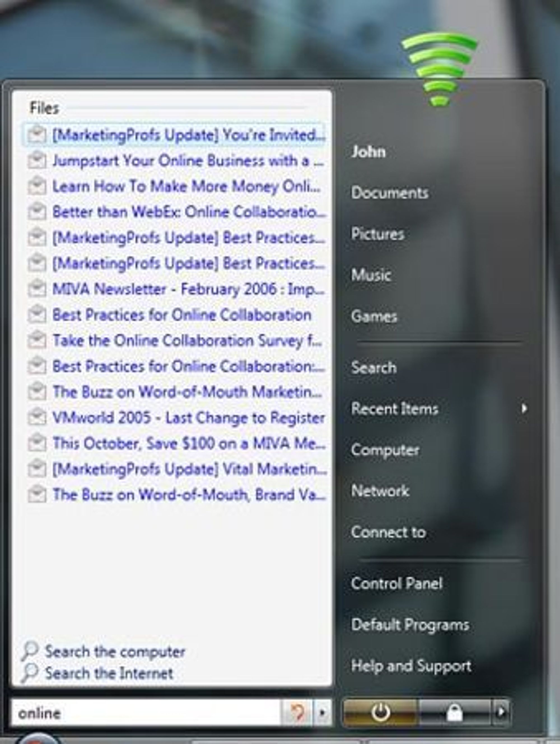
Task: Open the search box dropdown arrow
Action: click(x=322, y=712)
